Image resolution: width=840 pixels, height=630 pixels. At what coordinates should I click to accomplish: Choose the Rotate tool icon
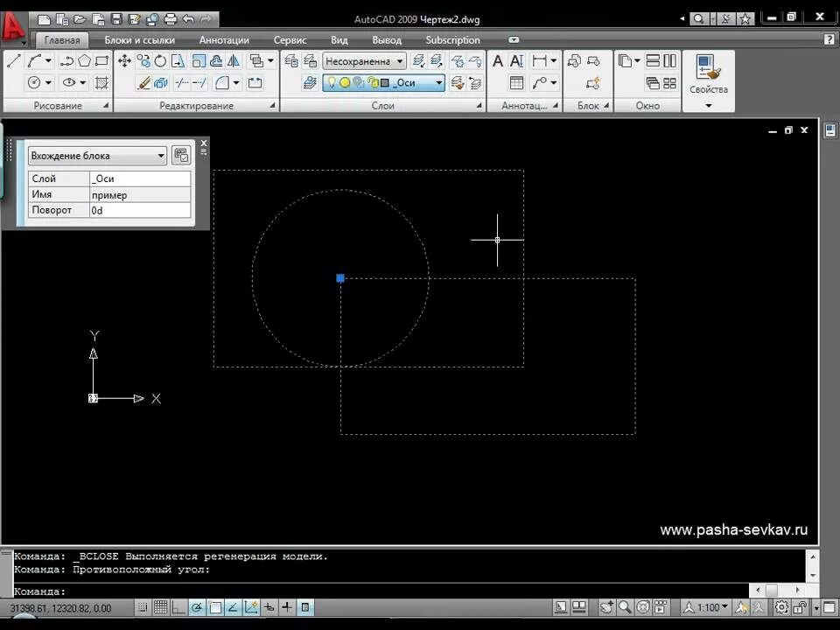pos(160,61)
